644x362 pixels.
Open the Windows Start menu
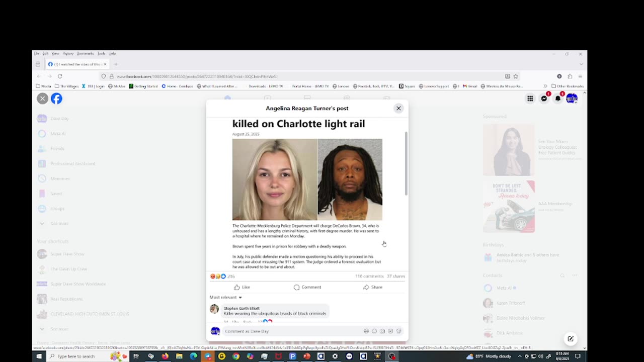pyautogui.click(x=39, y=356)
